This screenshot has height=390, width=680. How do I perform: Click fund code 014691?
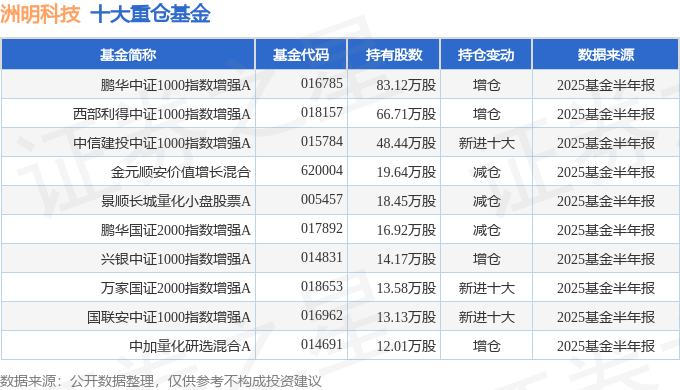pos(322,345)
